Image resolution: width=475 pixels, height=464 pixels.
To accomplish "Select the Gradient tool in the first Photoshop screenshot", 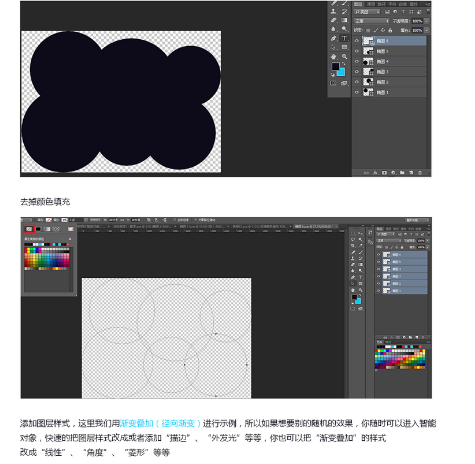I will pyautogui.click(x=344, y=20).
